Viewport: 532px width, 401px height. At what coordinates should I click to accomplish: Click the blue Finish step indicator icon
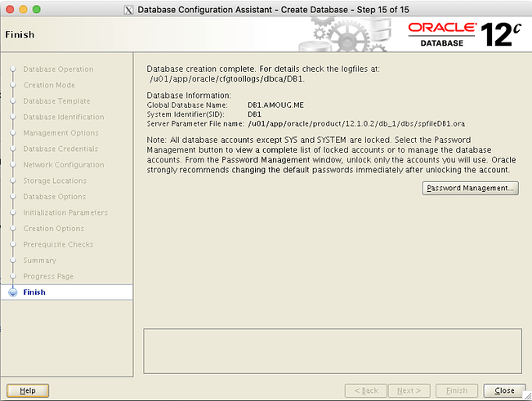[13, 292]
